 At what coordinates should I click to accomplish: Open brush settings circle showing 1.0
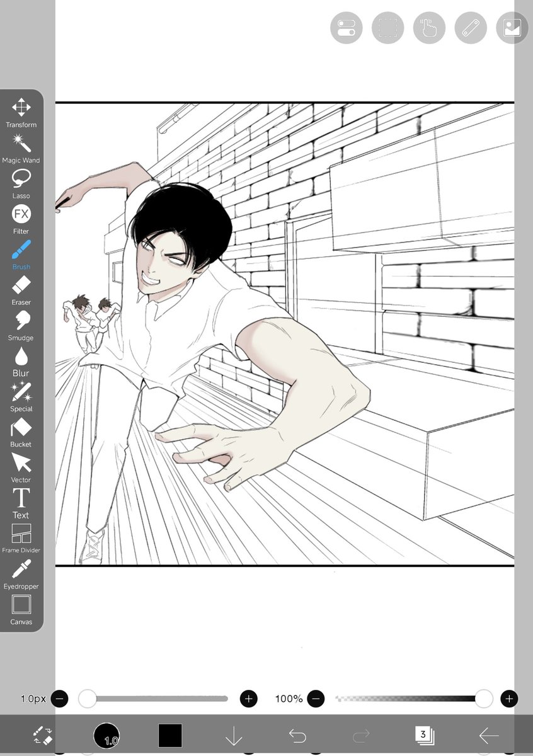coord(106,735)
